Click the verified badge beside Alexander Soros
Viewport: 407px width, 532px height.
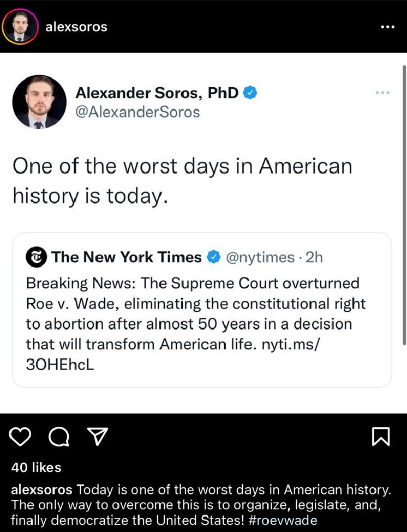click(250, 93)
